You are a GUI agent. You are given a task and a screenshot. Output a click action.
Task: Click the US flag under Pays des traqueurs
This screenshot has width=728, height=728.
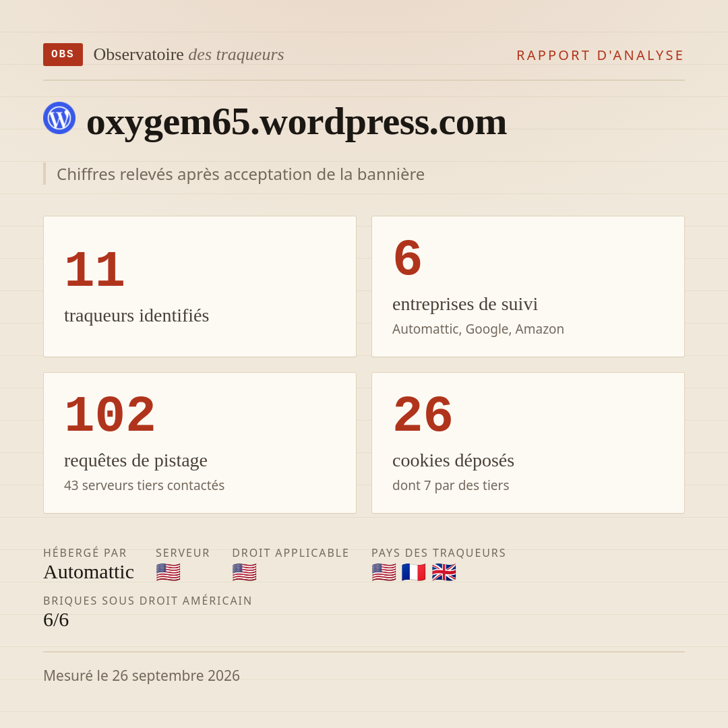point(384,572)
